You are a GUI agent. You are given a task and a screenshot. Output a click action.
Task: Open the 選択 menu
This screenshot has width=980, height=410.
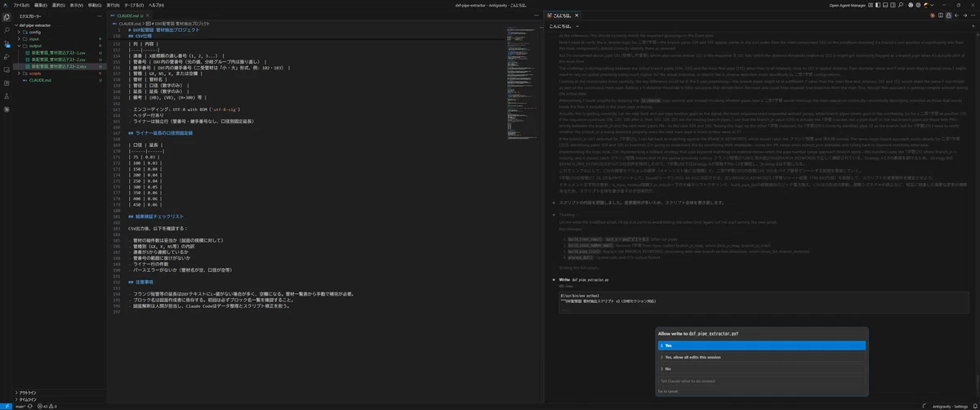(x=59, y=5)
